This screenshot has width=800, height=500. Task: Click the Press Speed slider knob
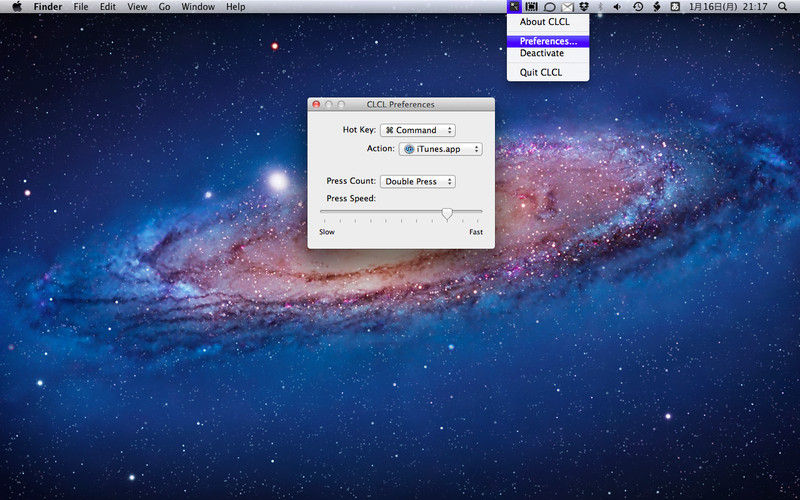click(447, 212)
